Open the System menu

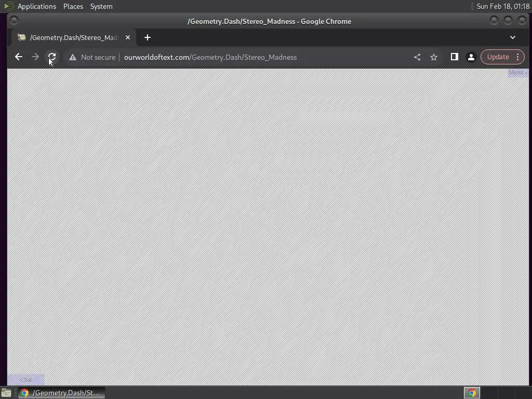(101, 6)
